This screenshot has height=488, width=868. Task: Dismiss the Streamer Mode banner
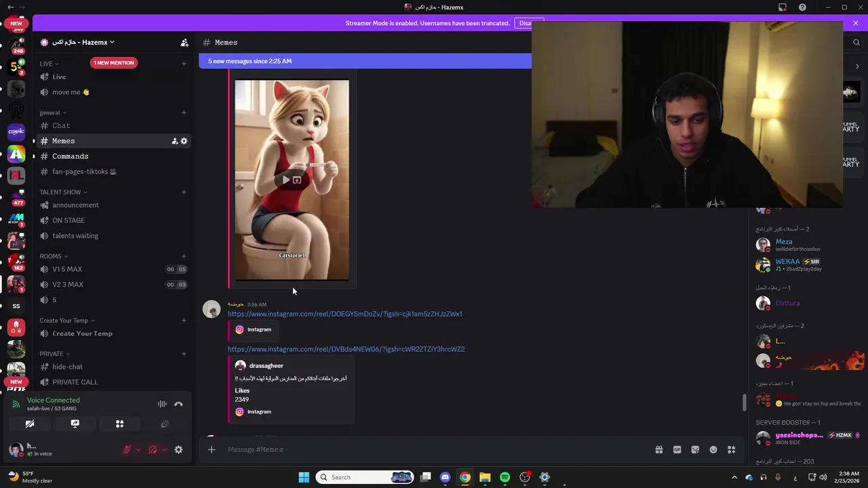click(856, 23)
